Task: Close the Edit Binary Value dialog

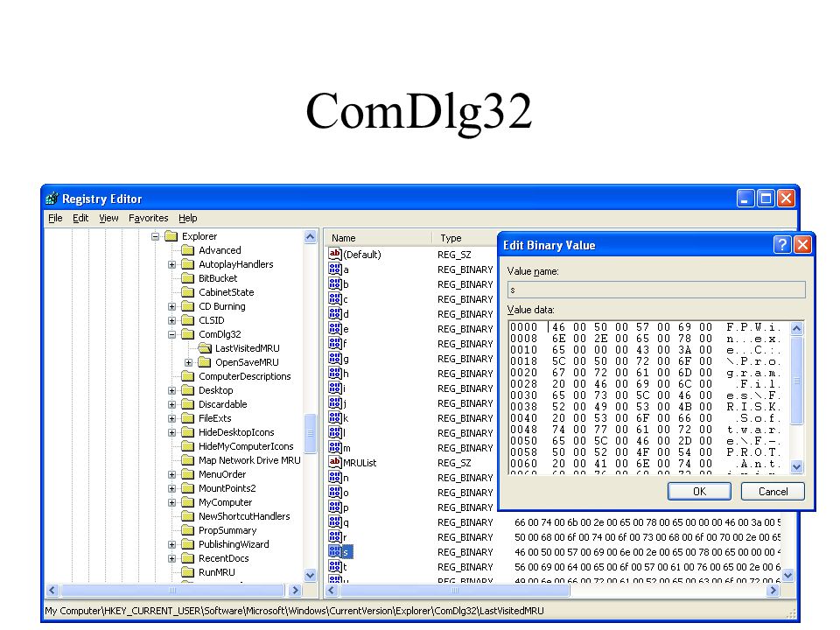Action: 802,245
